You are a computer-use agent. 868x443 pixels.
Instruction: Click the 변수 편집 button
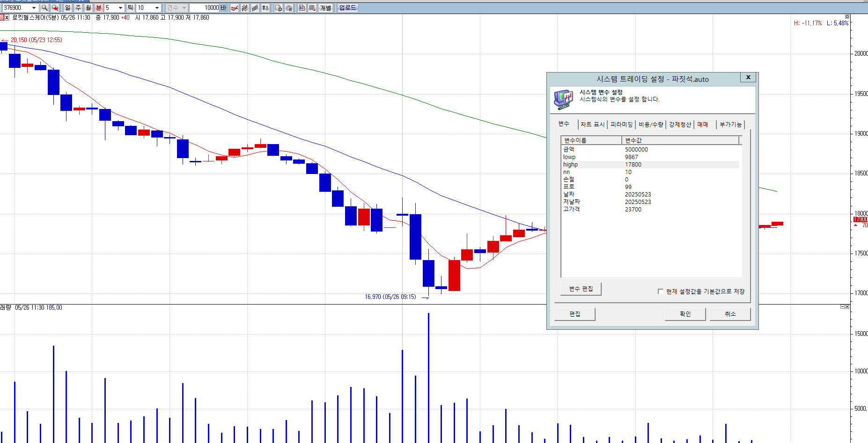click(581, 289)
